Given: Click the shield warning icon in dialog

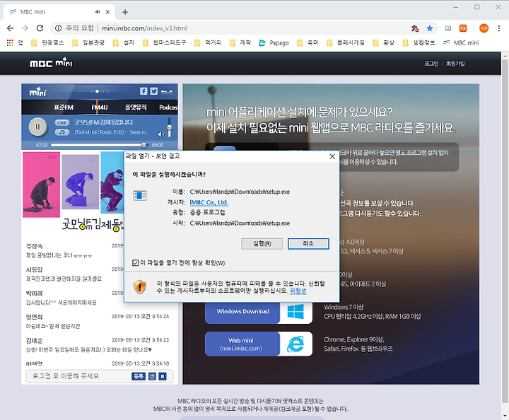Looking at the screenshot, I should point(140,287).
